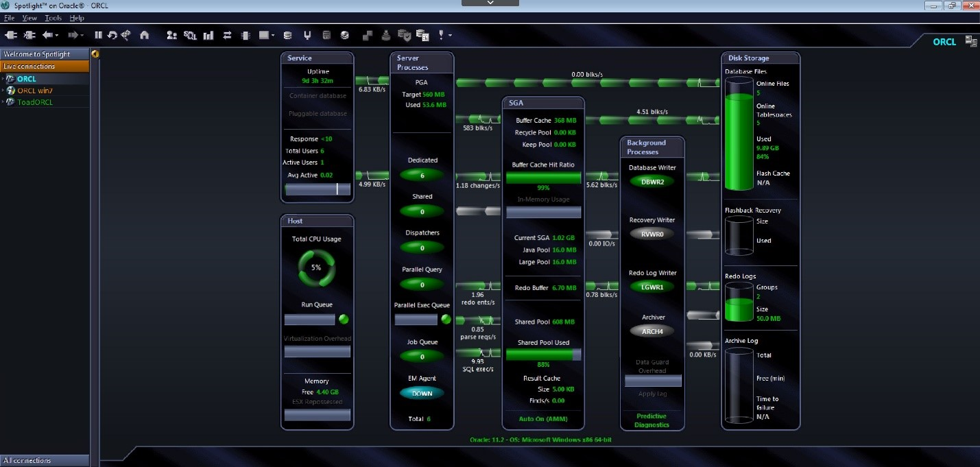Image resolution: width=980 pixels, height=467 pixels.
Task: Expand the ORCL win7 tree node
Action: (x=3, y=91)
